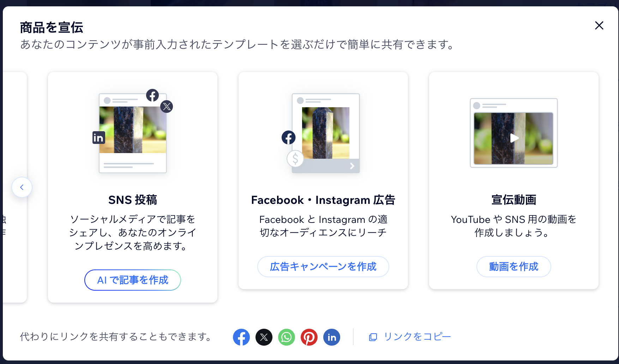Click X badge on SNS 投稿 illustration

click(167, 107)
